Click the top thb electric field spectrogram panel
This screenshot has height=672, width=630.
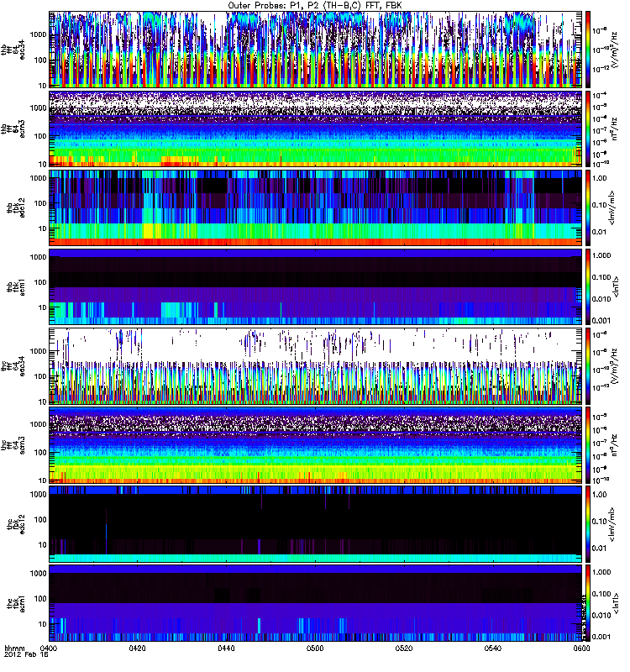point(315,49)
